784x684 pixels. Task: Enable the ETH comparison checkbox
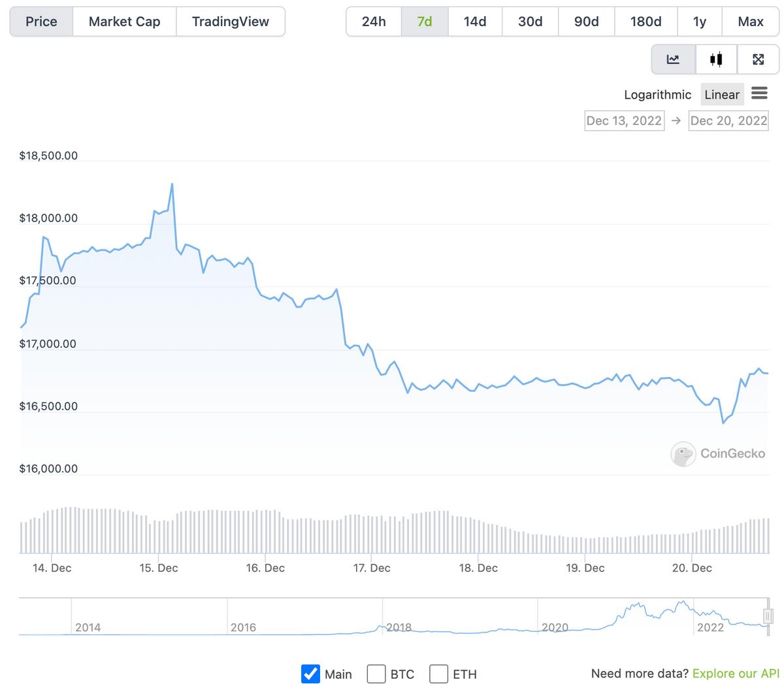pos(439,674)
